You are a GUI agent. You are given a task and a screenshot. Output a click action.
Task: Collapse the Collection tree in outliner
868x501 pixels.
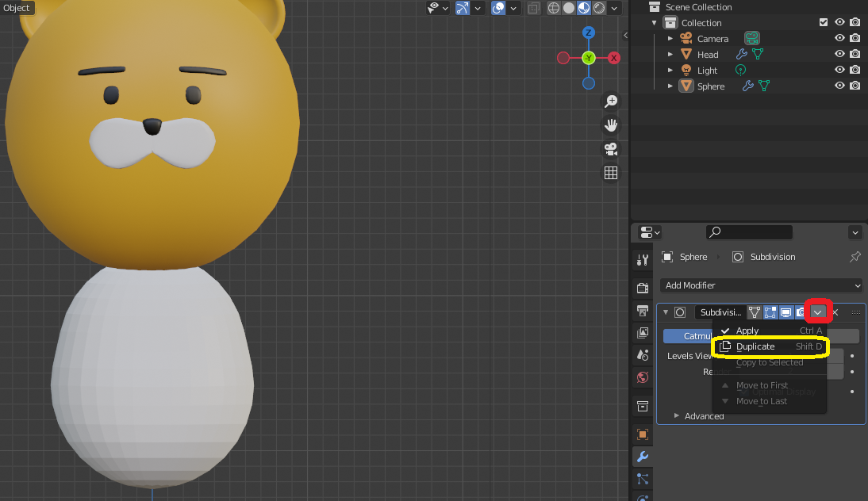coord(655,23)
